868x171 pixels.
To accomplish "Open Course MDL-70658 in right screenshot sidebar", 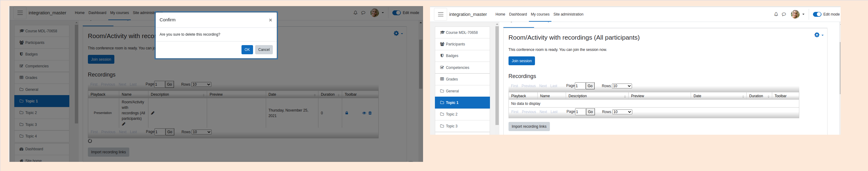I will coord(462,32).
